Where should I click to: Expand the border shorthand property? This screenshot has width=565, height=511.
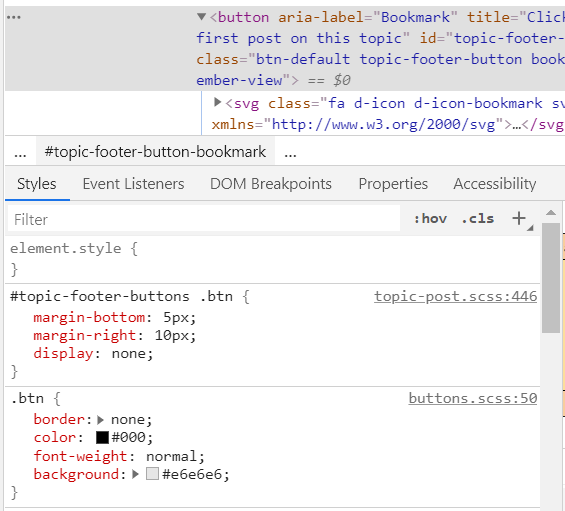click(101, 420)
